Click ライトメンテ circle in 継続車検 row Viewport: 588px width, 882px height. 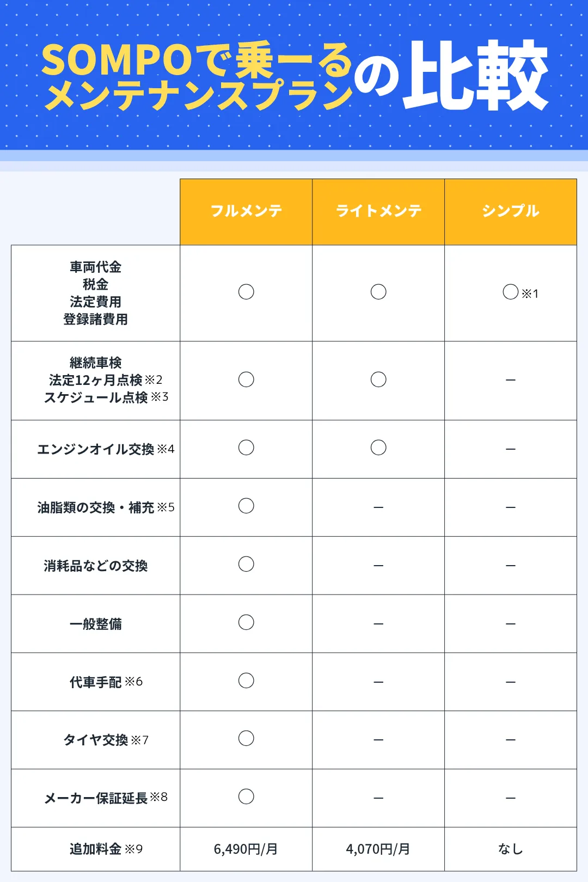pos(378,379)
